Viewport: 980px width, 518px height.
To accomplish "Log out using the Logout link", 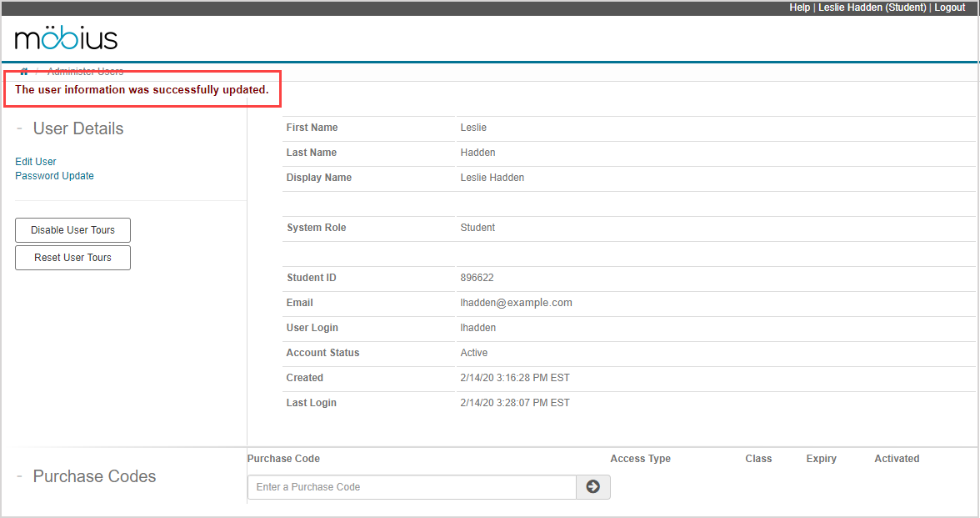I will click(949, 8).
